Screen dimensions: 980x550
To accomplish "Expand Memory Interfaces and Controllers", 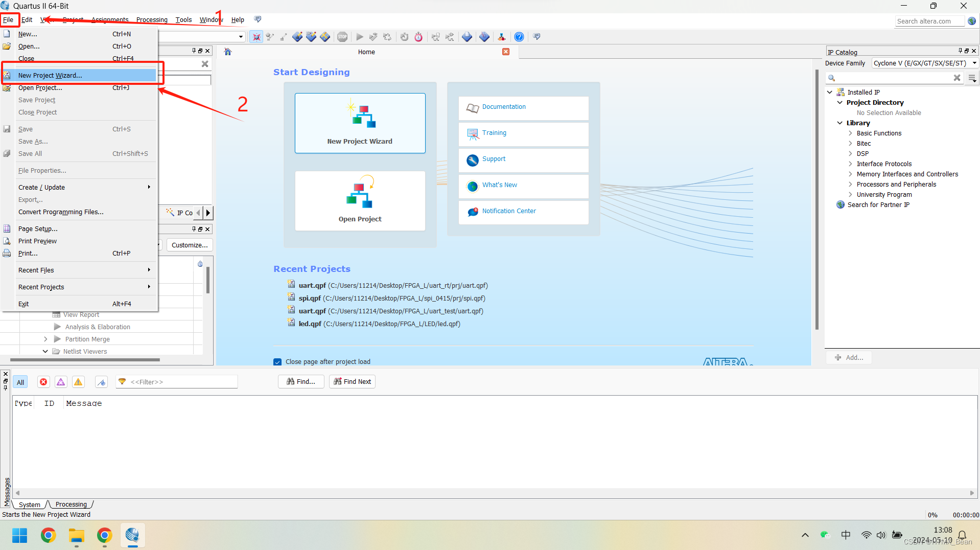I will coord(850,174).
